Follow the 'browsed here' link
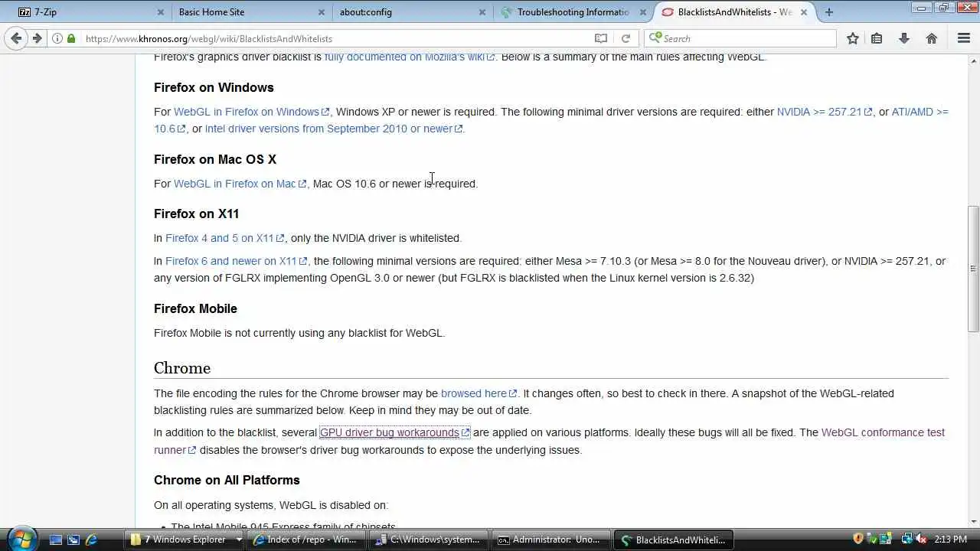The width and height of the screenshot is (980, 551). pyautogui.click(x=479, y=393)
